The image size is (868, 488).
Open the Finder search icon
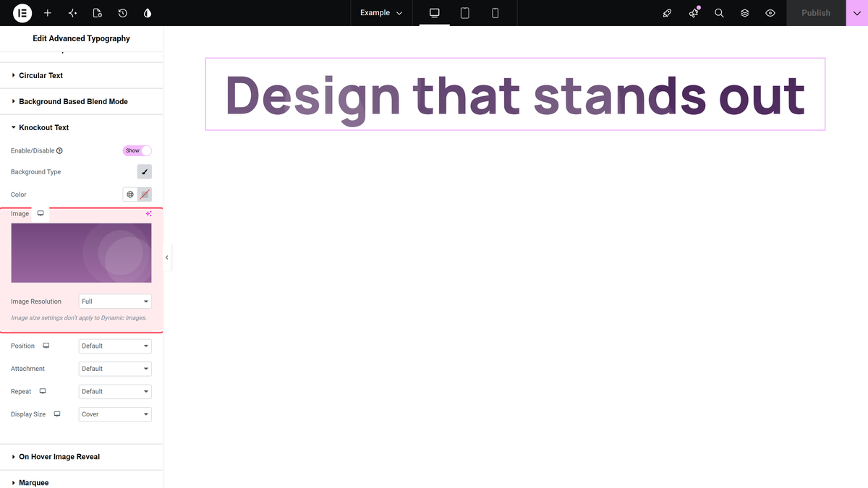click(x=719, y=13)
